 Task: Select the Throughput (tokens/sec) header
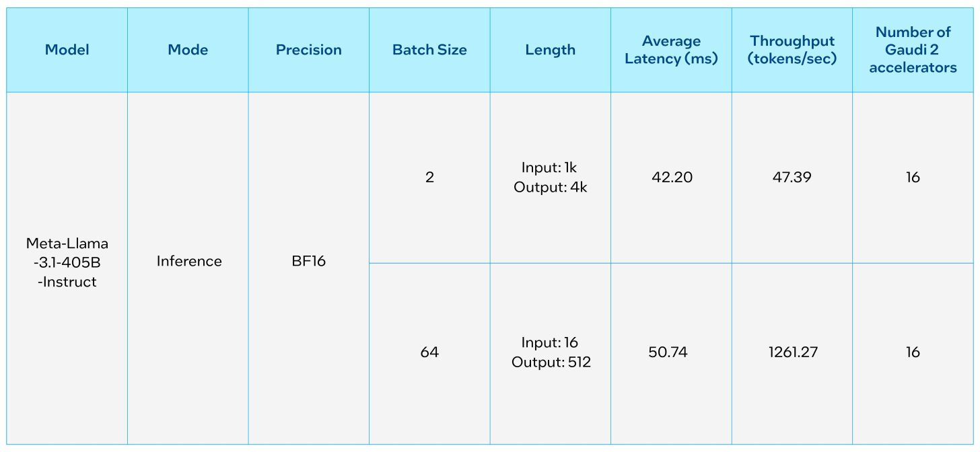click(x=792, y=50)
